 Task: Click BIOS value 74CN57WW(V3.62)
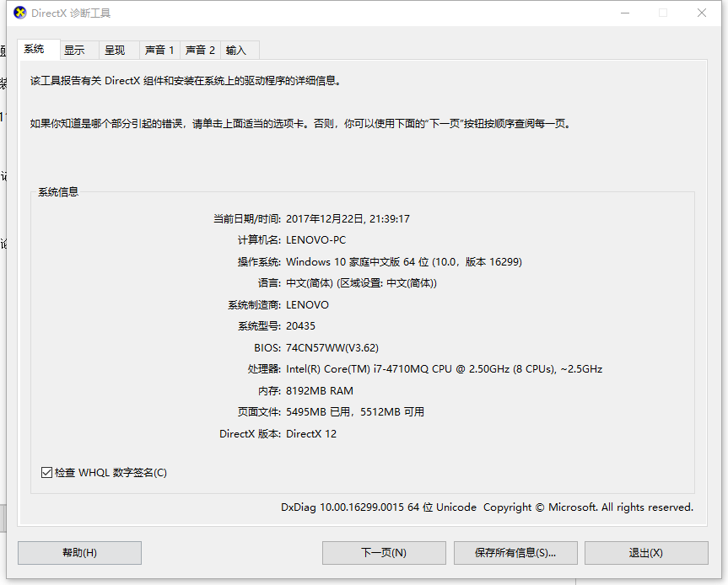(x=332, y=347)
